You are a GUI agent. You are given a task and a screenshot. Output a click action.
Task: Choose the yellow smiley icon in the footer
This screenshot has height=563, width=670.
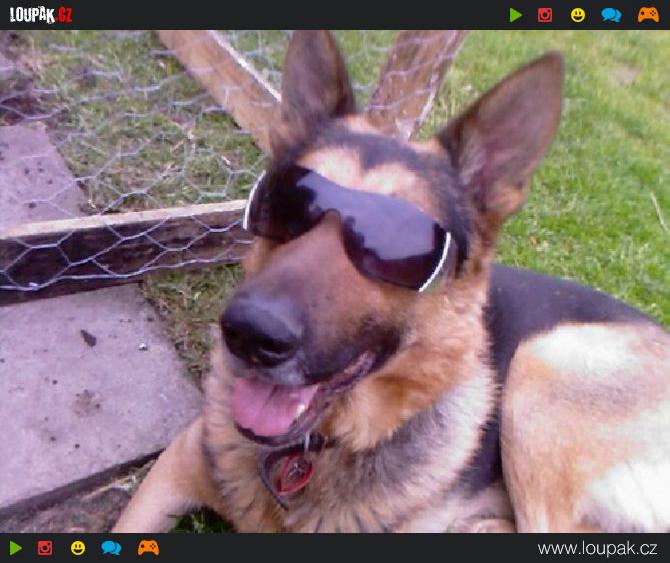pyautogui.click(x=78, y=548)
